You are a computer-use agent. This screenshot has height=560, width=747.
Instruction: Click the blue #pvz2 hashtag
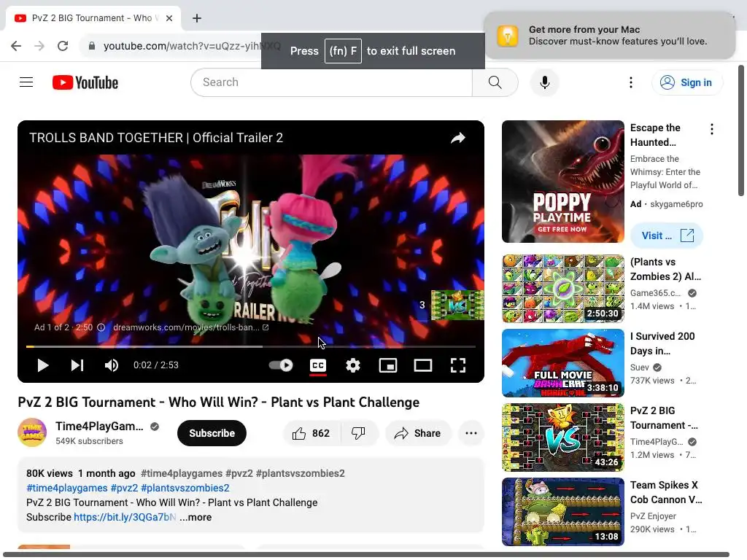tap(124, 488)
